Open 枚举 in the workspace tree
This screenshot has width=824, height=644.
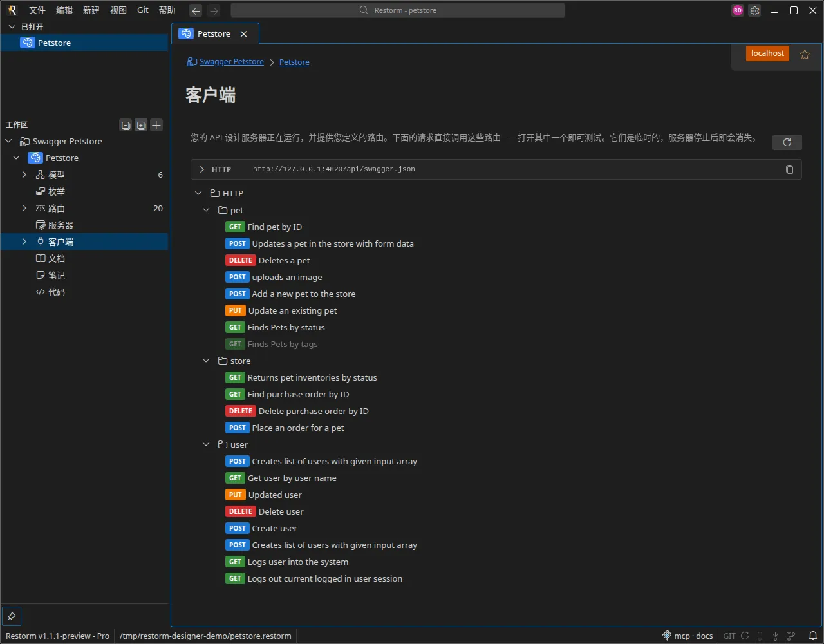tap(57, 192)
